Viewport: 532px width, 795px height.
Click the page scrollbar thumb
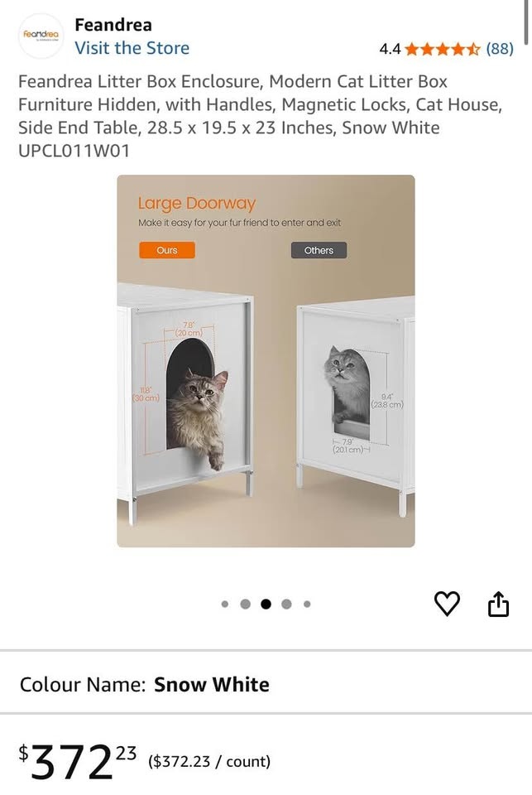tap(529, 23)
